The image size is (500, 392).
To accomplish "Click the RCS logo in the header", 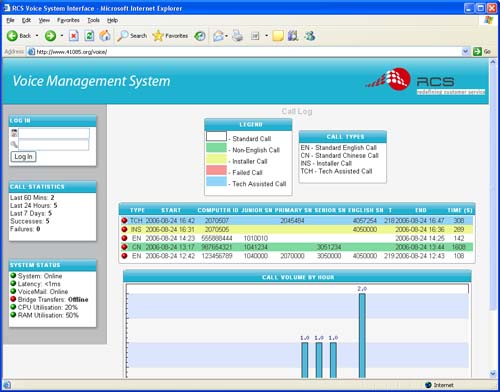I will click(425, 81).
